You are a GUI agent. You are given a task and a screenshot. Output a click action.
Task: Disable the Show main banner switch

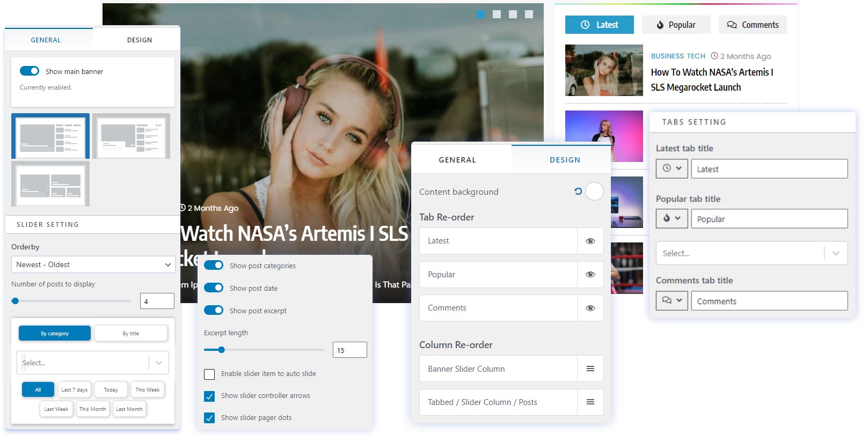pyautogui.click(x=30, y=71)
